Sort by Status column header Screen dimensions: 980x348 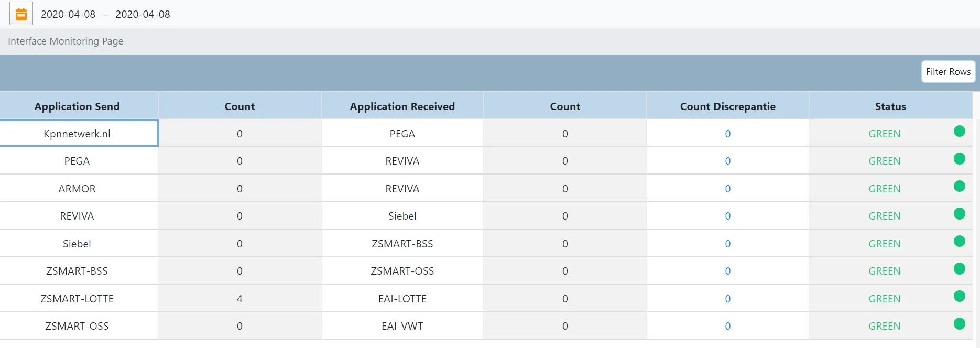coord(890,106)
